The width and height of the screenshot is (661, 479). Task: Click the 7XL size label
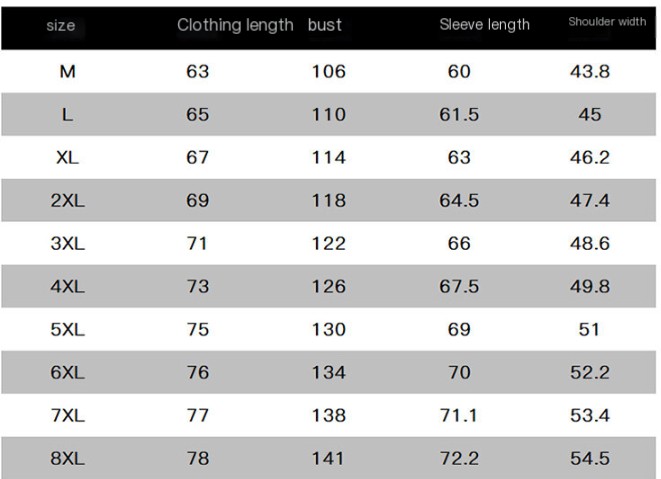67,416
